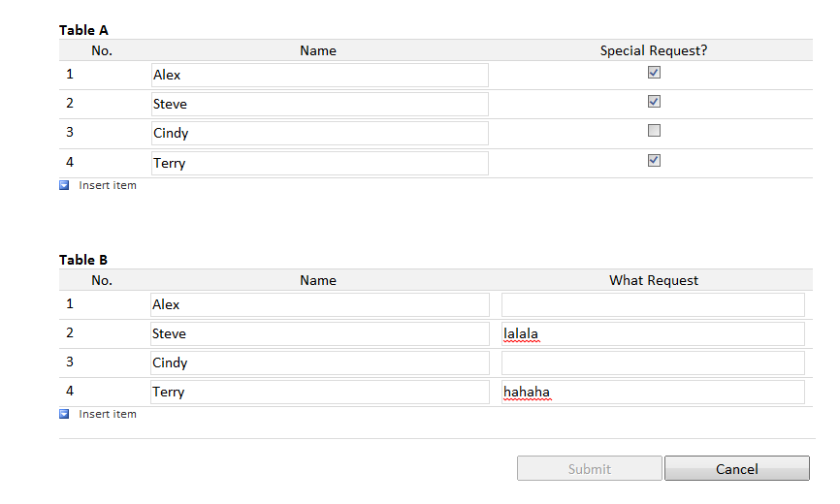Click Table B Insert item arrow icon
Screen dimensions: 840x504
coord(64,414)
